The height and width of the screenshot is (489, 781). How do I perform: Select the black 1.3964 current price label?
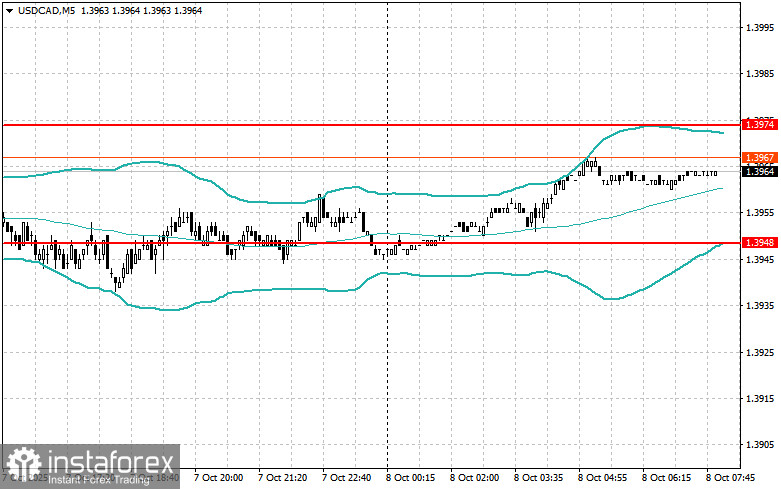coord(760,171)
